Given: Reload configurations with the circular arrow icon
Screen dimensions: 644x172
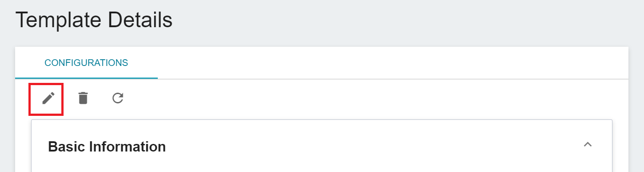Looking at the screenshot, I should (x=118, y=98).
